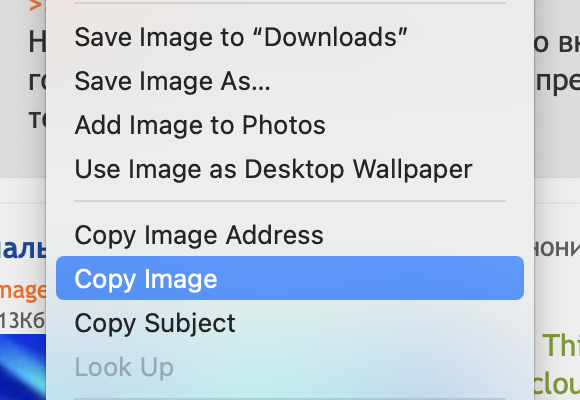Select the highlighted Copy Image item
This screenshot has height=400, width=580.
pyautogui.click(x=290, y=278)
